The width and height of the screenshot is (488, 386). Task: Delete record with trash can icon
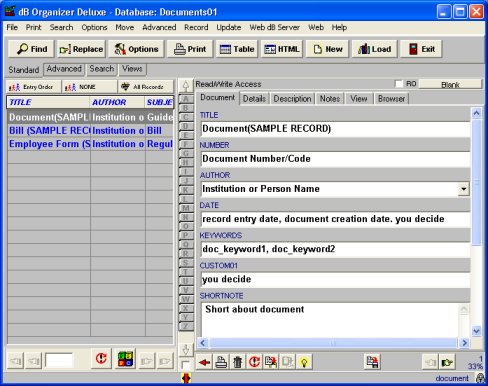tap(237, 362)
